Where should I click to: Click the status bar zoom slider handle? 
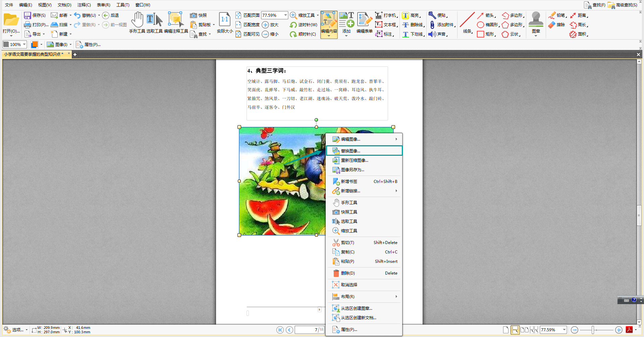[x=593, y=330]
